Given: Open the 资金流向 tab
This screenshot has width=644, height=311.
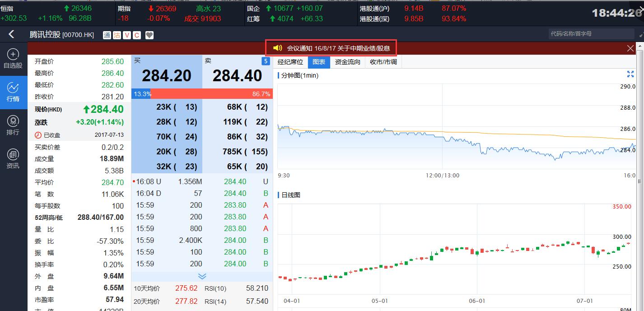Looking at the screenshot, I should coord(347,62).
